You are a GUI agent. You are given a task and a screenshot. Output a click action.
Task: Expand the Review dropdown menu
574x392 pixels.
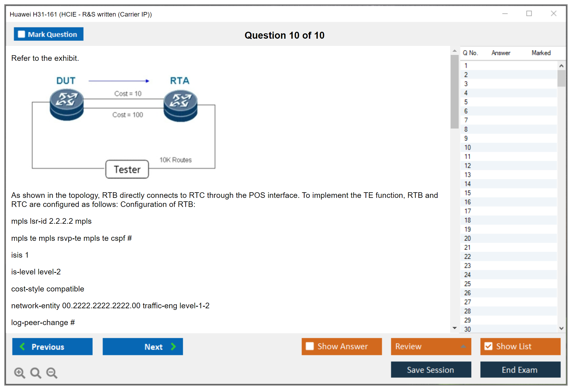[463, 346]
